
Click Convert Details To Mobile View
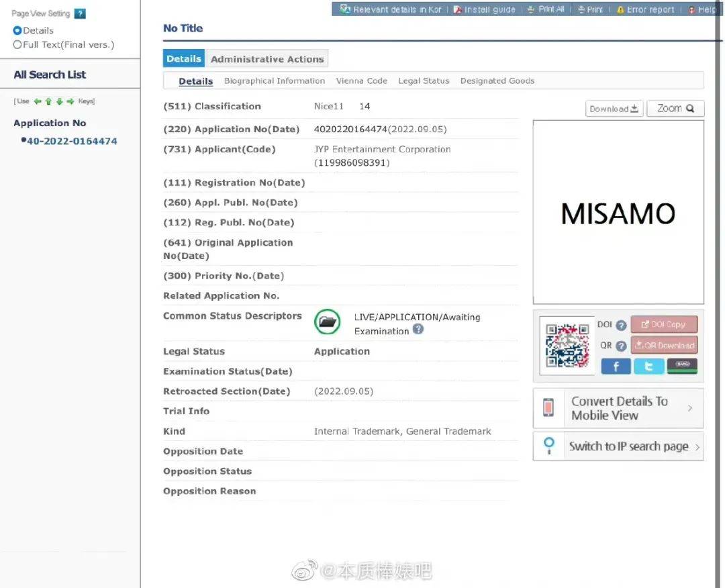pos(618,408)
